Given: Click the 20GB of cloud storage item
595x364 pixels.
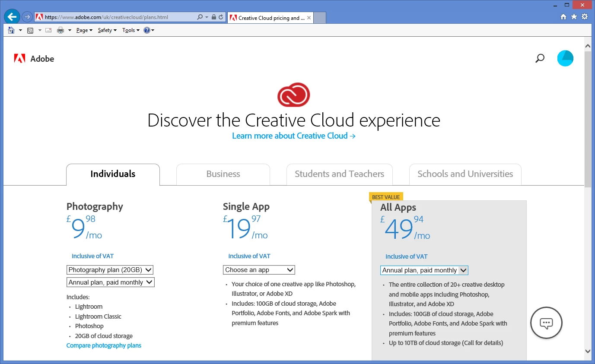Looking at the screenshot, I should tap(104, 336).
